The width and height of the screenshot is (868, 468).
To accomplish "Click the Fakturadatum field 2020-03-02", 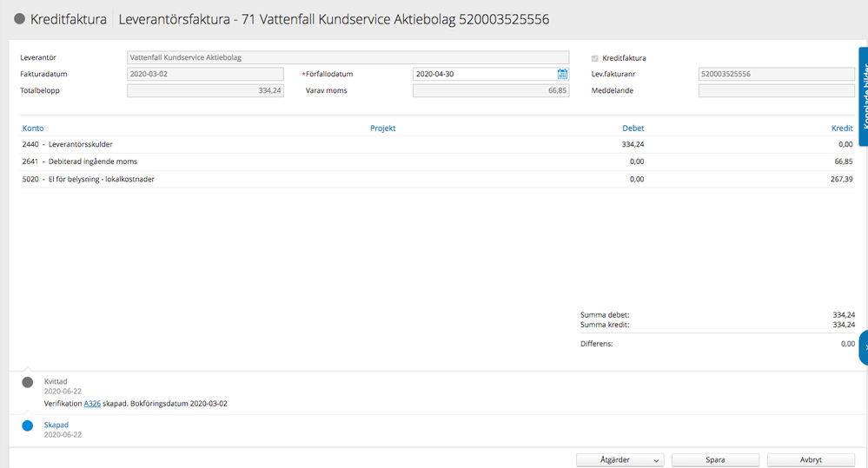I will coord(205,74).
